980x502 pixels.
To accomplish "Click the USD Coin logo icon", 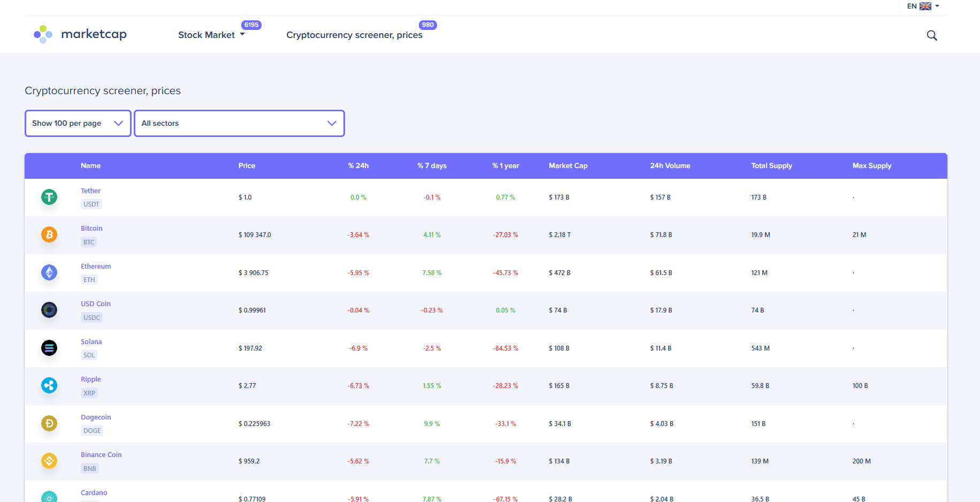I will tap(49, 310).
